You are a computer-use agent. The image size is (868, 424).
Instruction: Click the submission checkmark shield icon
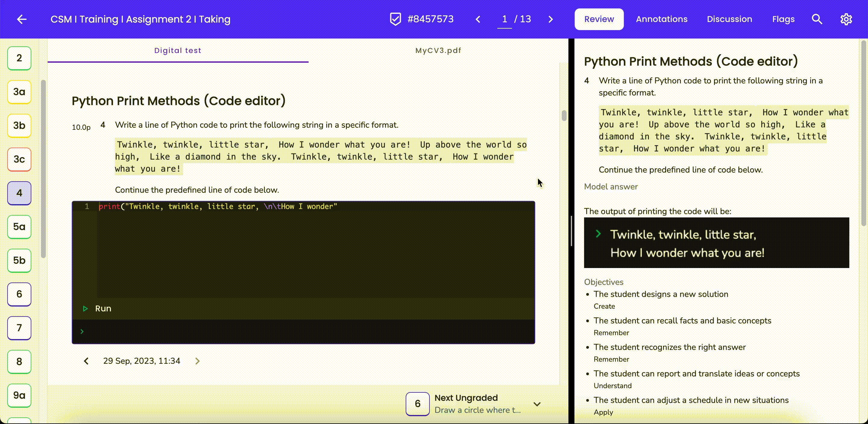395,19
